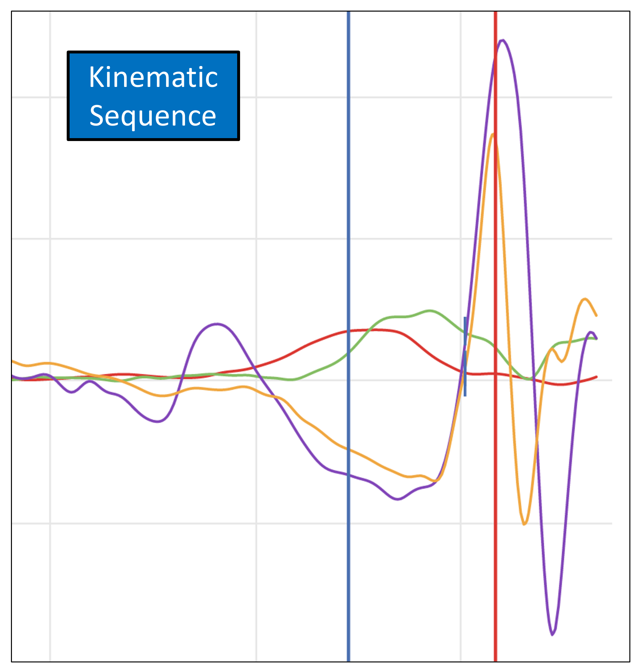This screenshot has height=672, width=639.
Task: Click the purple curve's early rounded bump
Action: coord(217,323)
